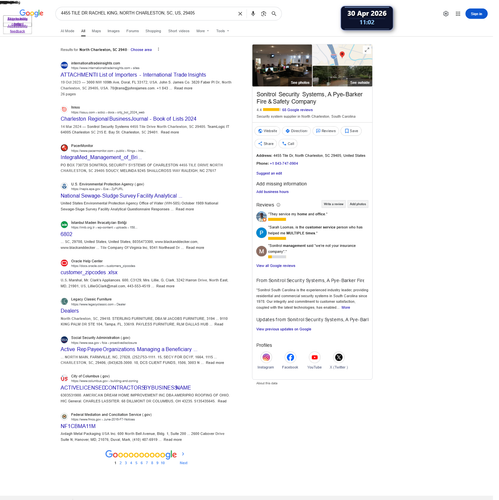Switch to the Shopping tab

(x=153, y=31)
